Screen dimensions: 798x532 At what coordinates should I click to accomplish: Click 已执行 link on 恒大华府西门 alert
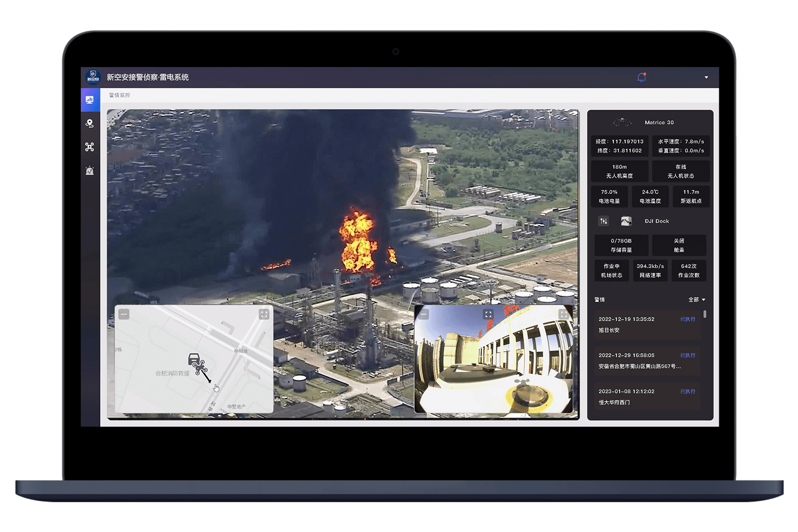(687, 392)
